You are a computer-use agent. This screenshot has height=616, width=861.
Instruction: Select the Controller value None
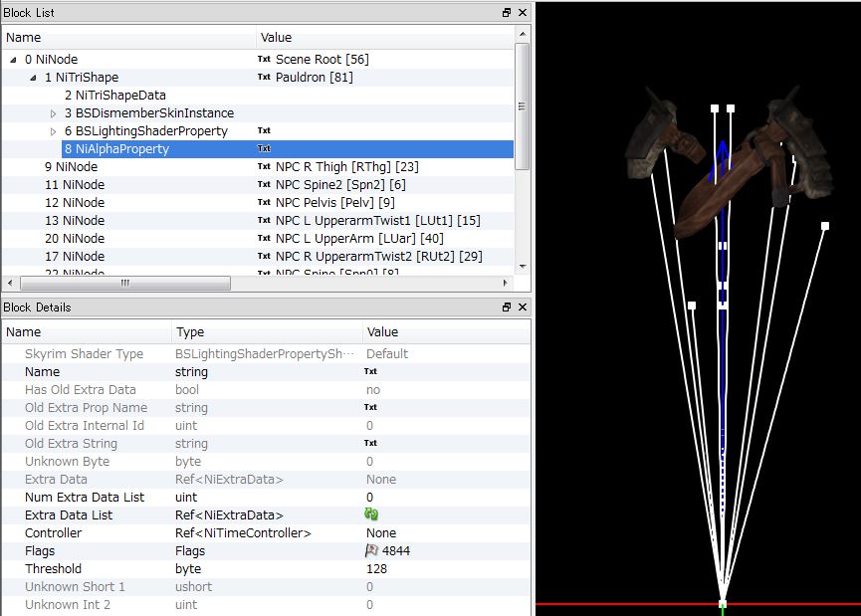click(381, 533)
